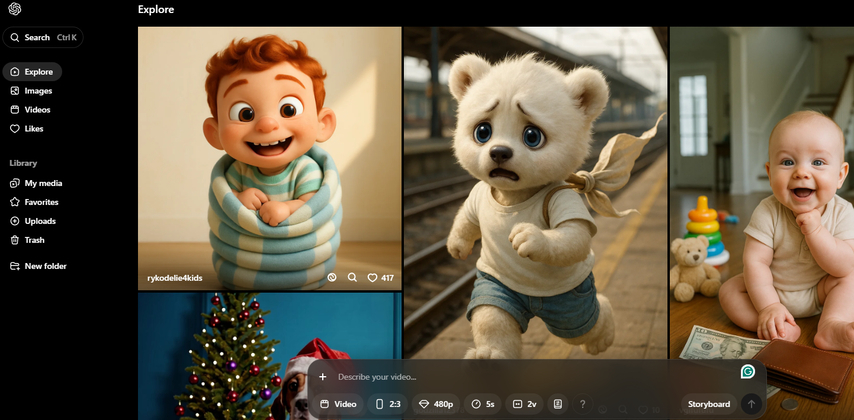Like the cartoon boy video with the heart
854x420 pixels.
[x=373, y=278]
